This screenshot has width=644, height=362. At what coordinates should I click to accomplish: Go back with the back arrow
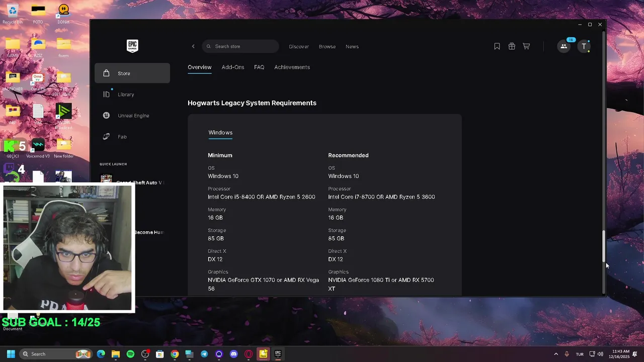point(193,46)
